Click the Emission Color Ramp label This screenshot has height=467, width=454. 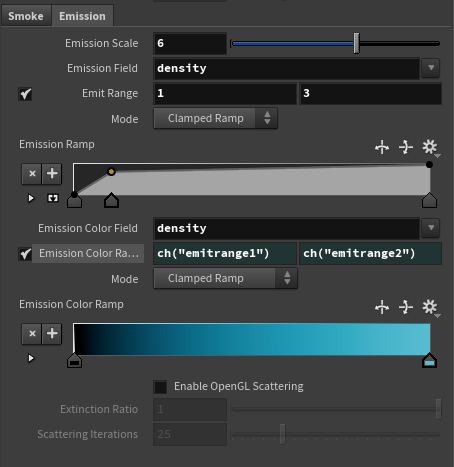(x=71, y=304)
